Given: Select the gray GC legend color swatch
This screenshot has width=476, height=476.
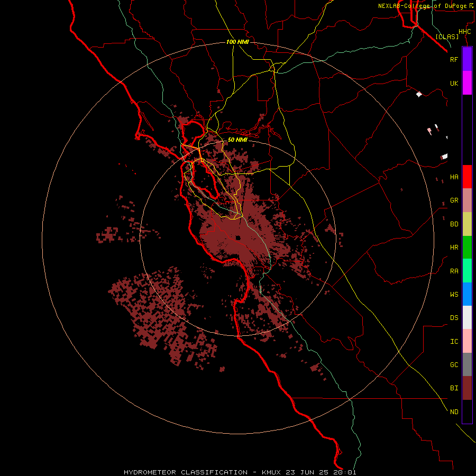Looking at the screenshot, I should pyautogui.click(x=467, y=364).
